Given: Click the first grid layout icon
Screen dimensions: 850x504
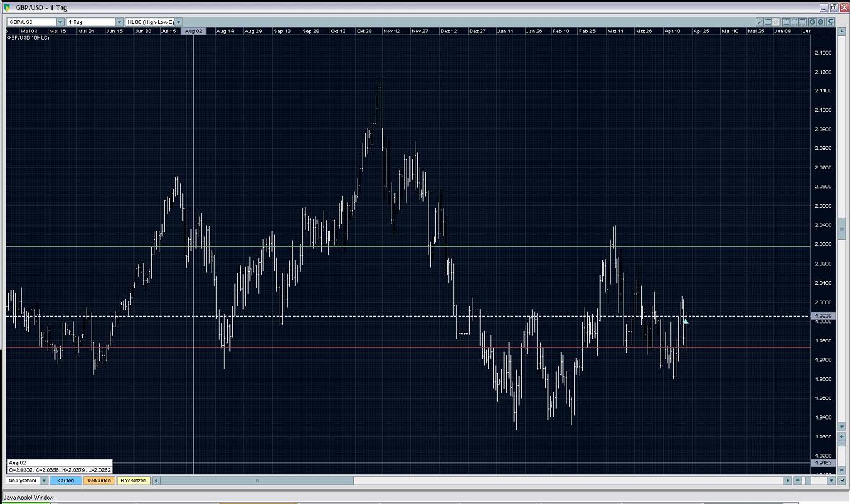Looking at the screenshot, I should pos(786,22).
